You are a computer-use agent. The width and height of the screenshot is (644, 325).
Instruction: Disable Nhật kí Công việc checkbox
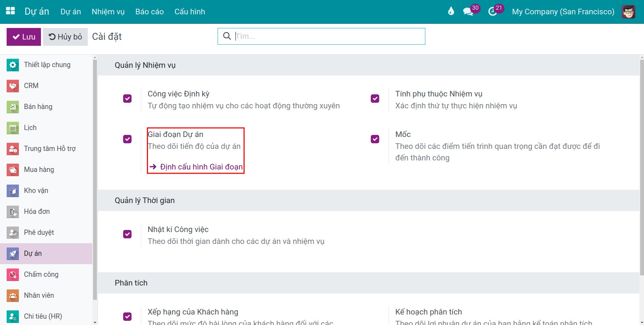coord(127,234)
